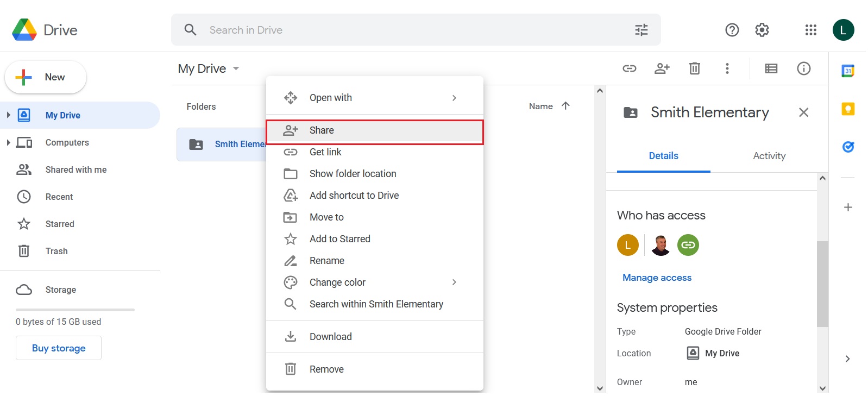
Task: Choose Download in context menu
Action: tap(375, 337)
